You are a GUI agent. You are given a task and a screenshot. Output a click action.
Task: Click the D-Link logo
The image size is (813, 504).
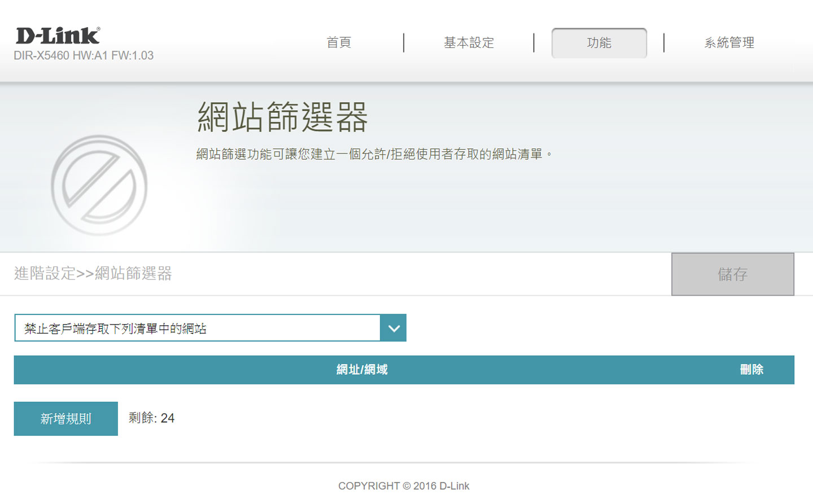(x=56, y=35)
